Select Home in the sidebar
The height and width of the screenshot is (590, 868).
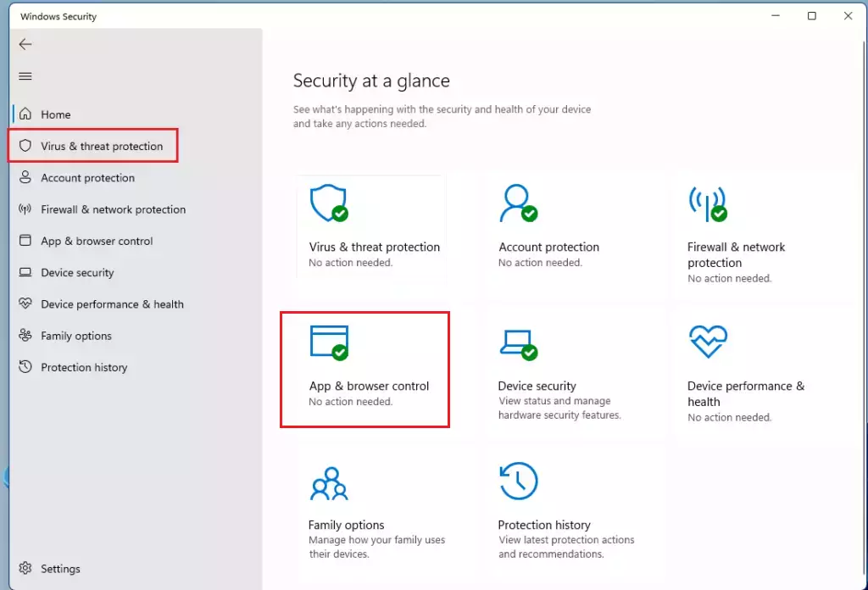coord(56,114)
